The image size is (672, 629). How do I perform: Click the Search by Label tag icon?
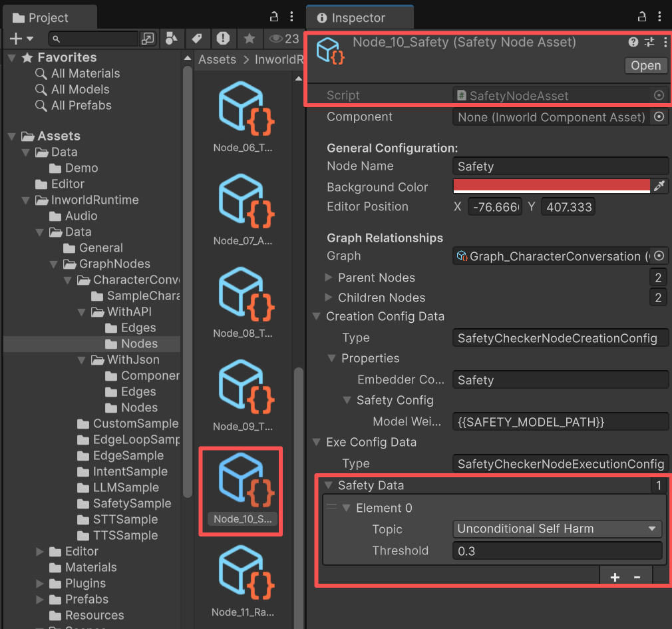[197, 39]
